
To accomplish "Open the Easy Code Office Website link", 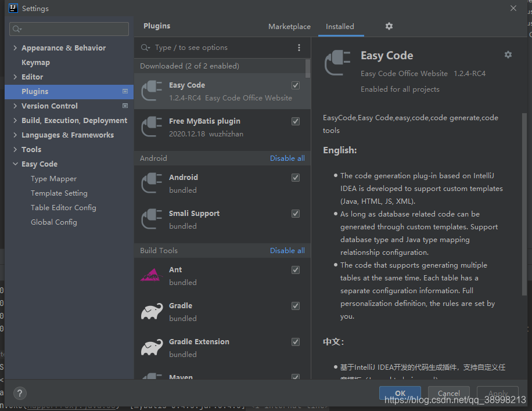I will (404, 74).
